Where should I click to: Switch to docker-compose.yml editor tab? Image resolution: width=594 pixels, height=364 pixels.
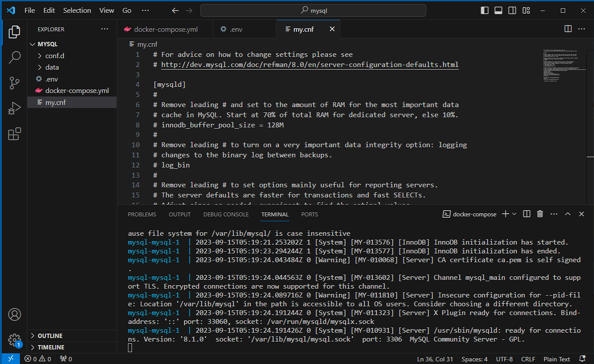tap(165, 30)
